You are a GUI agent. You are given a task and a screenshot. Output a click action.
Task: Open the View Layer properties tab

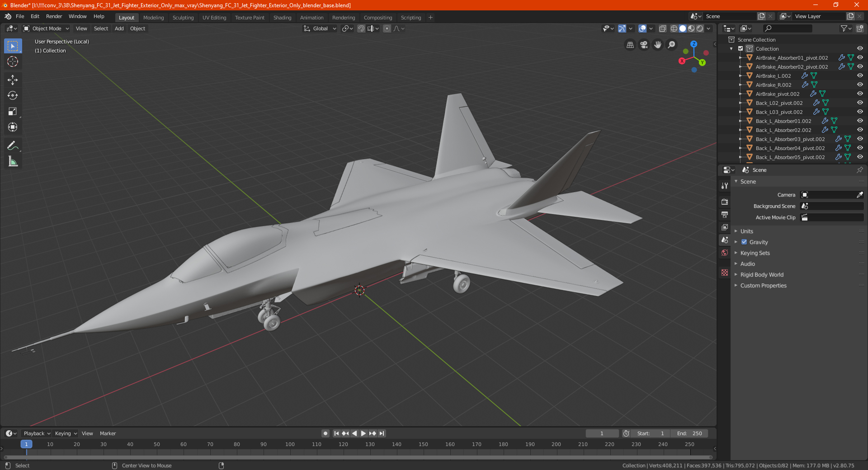[725, 227]
